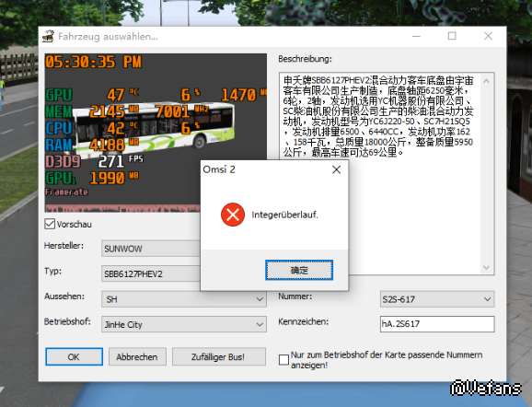Screen dimensions: 532x407
Task: Maximize the Fahrzeug auswählen window
Action: 452,36
